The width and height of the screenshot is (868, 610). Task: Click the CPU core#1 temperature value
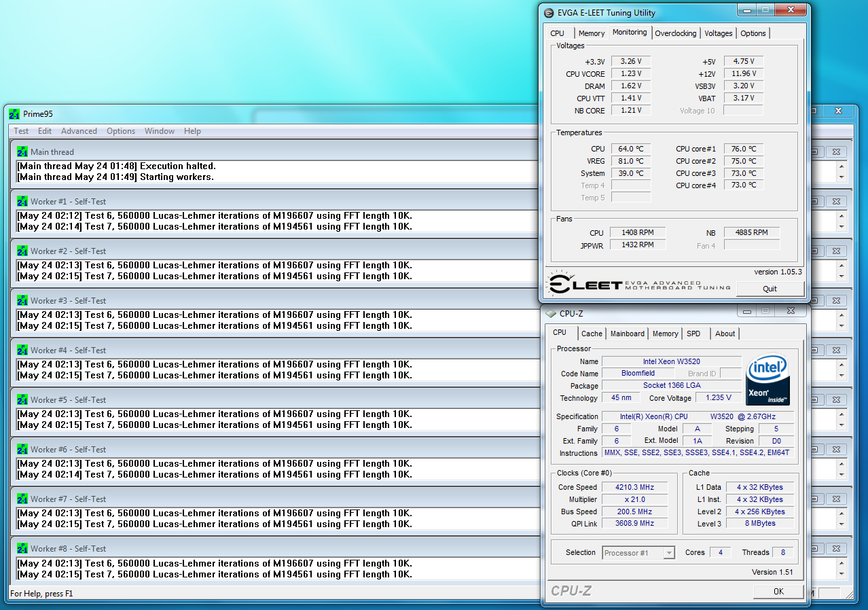743,149
